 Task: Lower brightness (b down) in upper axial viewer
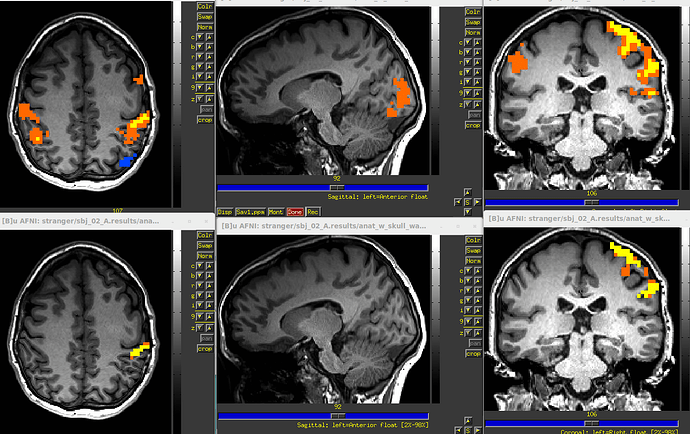click(x=200, y=47)
